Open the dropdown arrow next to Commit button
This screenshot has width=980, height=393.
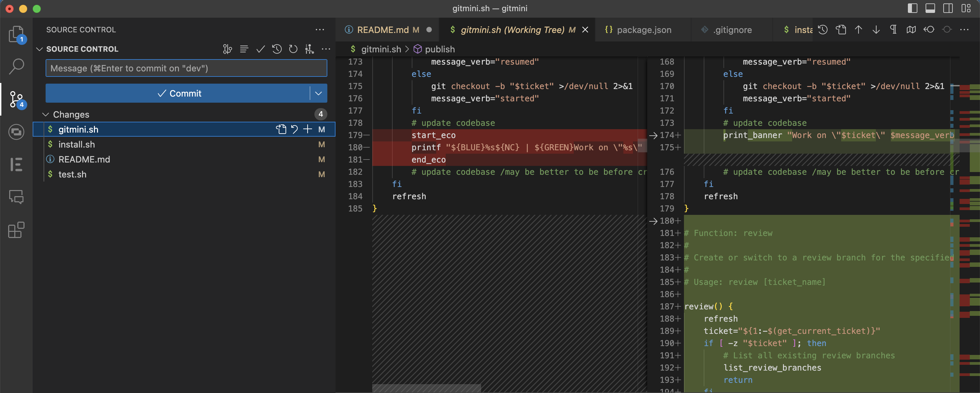[x=320, y=93]
